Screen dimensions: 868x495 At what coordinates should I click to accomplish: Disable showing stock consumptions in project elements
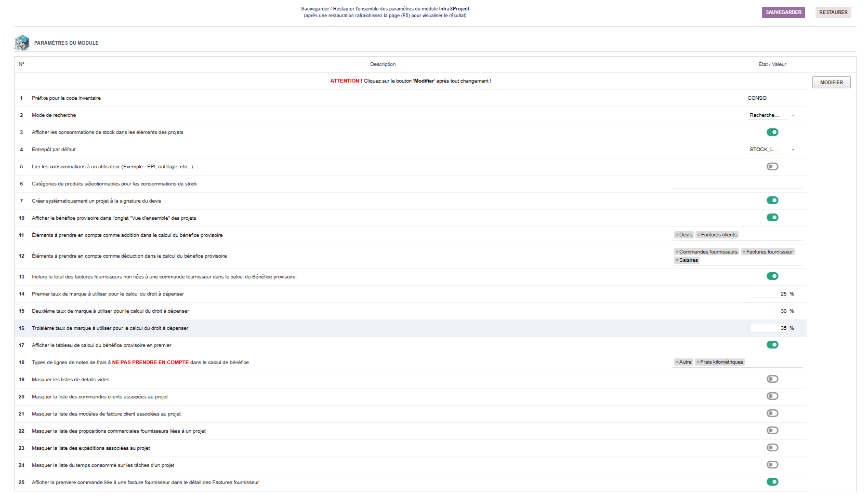[x=772, y=132]
